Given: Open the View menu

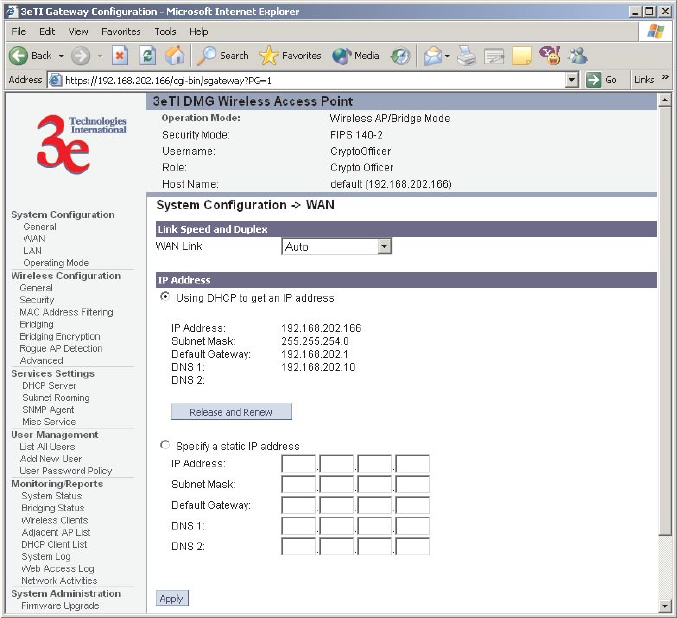Looking at the screenshot, I should (78, 32).
